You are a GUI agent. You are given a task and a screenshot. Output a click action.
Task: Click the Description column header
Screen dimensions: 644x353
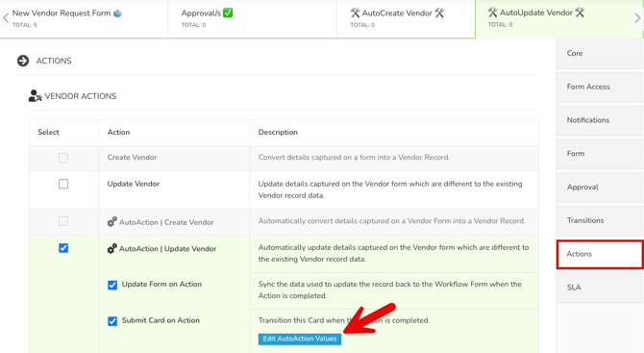(278, 132)
